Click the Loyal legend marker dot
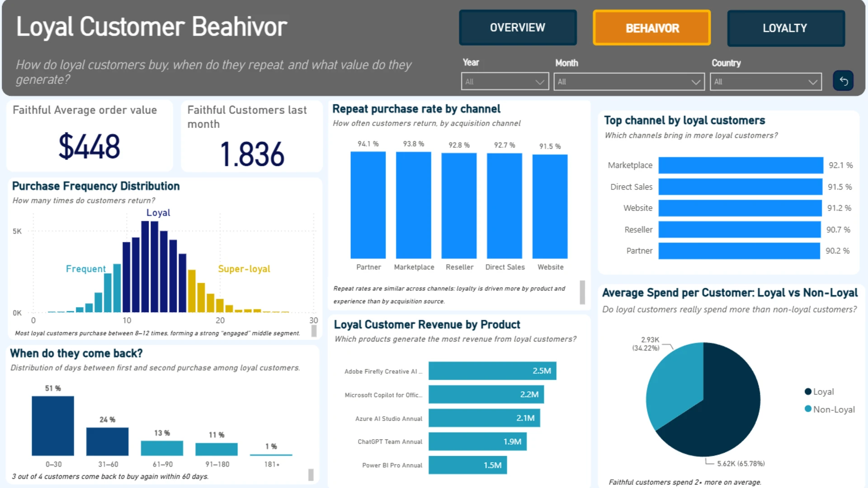The image size is (868, 488). pos(808,392)
